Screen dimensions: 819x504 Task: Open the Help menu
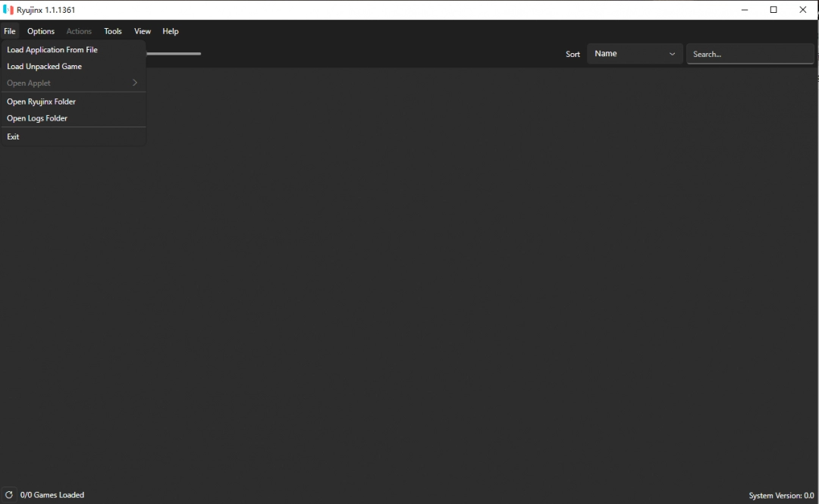click(x=171, y=31)
